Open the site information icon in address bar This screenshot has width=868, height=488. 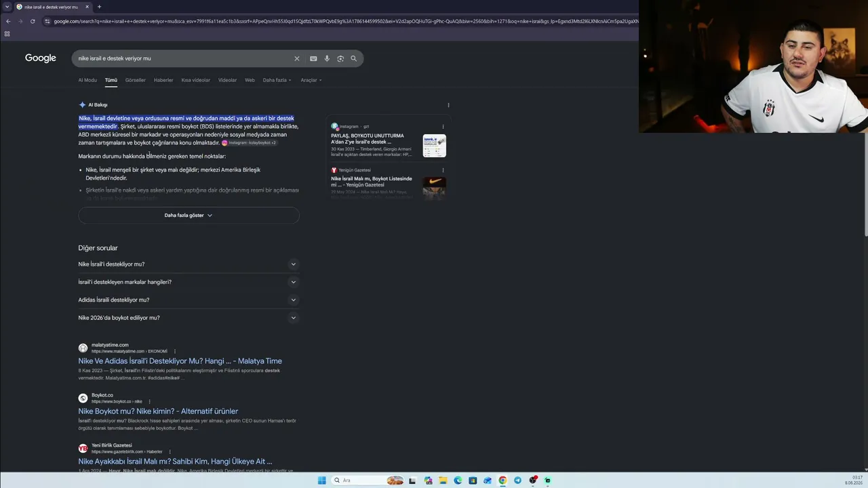point(47,21)
